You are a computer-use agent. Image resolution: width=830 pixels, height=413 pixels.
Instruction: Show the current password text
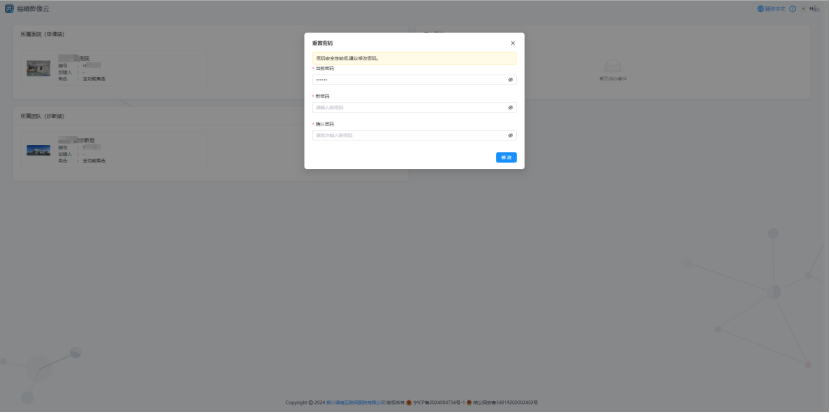tap(510, 79)
